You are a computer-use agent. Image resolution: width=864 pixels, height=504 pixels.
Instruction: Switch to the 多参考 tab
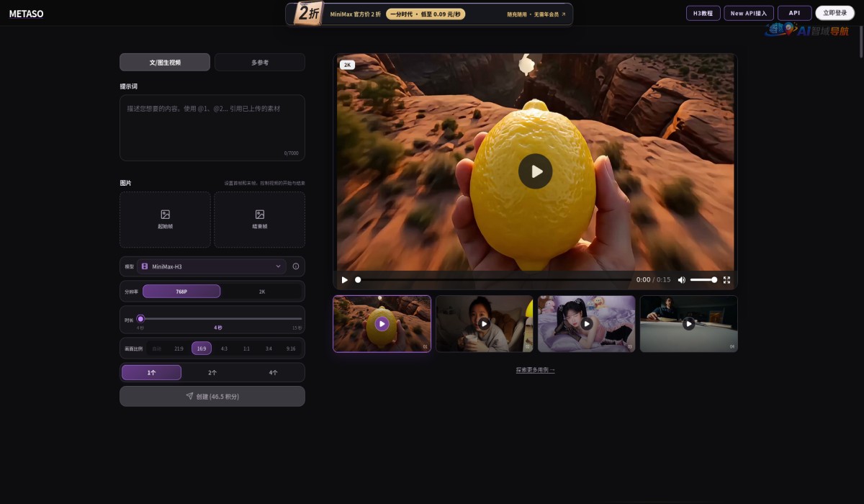(x=260, y=63)
